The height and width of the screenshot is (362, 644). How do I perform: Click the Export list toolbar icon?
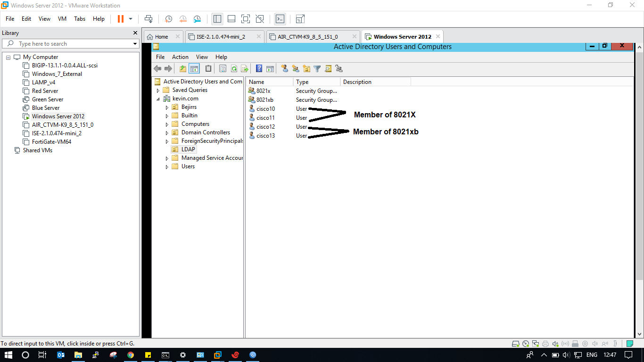[x=244, y=69]
